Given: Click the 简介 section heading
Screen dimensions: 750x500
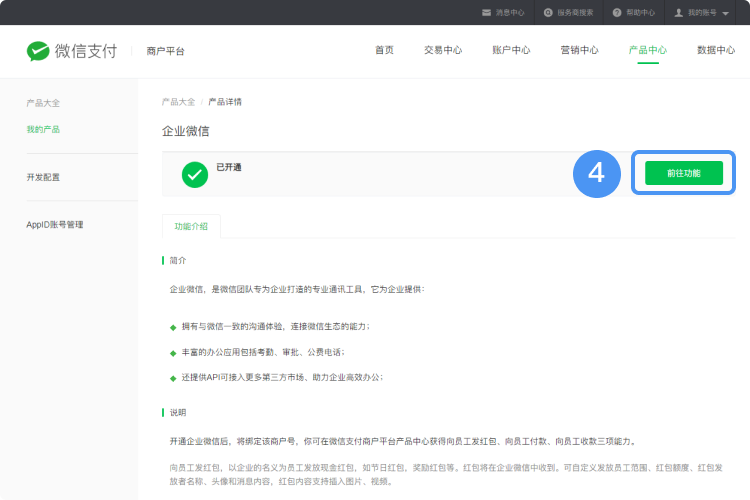Looking at the screenshot, I should (x=178, y=260).
